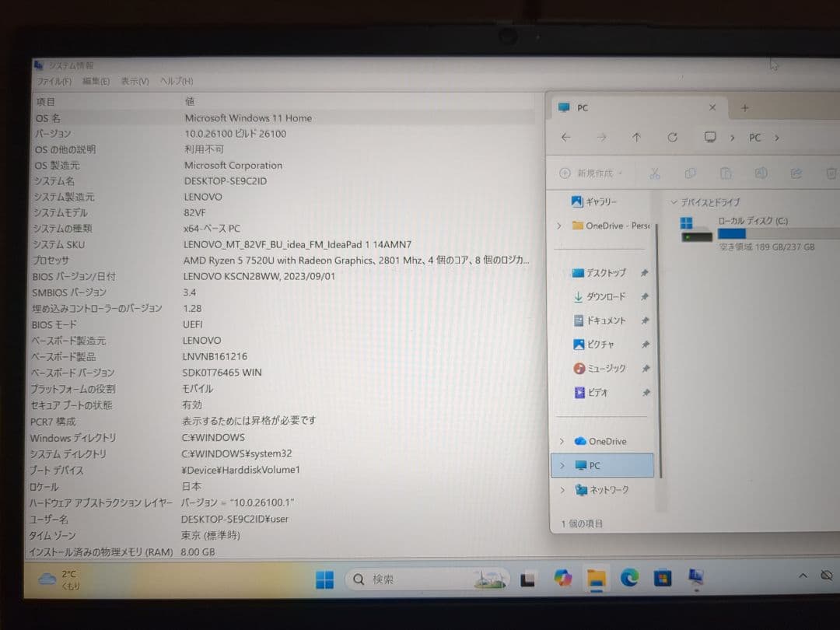
Task: Toggle the ダウンロード pin in quick access
Action: tap(646, 296)
